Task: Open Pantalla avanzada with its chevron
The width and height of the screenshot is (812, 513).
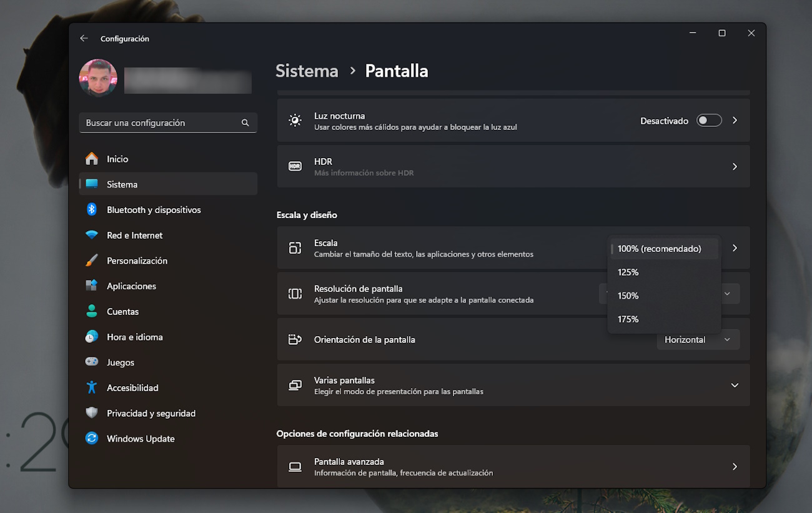Action: pos(735,467)
